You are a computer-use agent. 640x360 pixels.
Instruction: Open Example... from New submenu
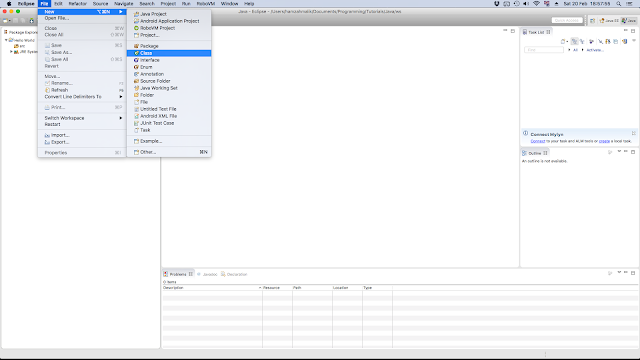point(169,141)
